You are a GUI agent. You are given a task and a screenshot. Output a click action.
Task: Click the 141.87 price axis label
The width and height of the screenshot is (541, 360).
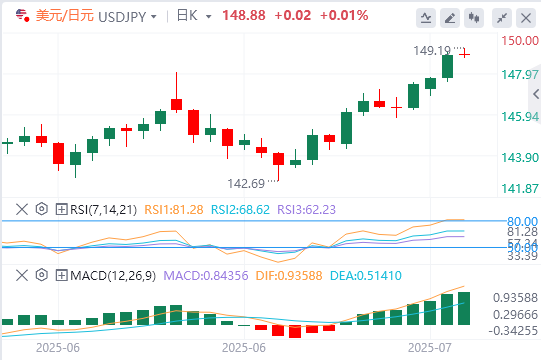[520, 189]
